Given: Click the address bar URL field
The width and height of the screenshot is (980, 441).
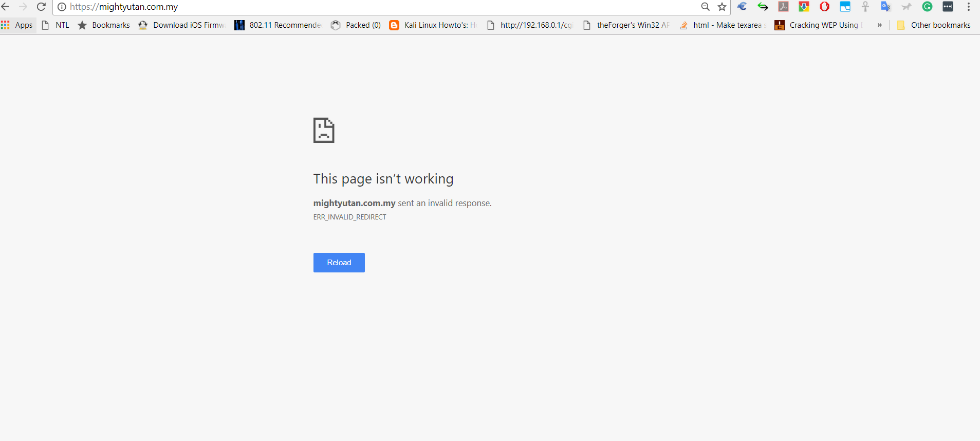Looking at the screenshot, I should pos(380,7).
